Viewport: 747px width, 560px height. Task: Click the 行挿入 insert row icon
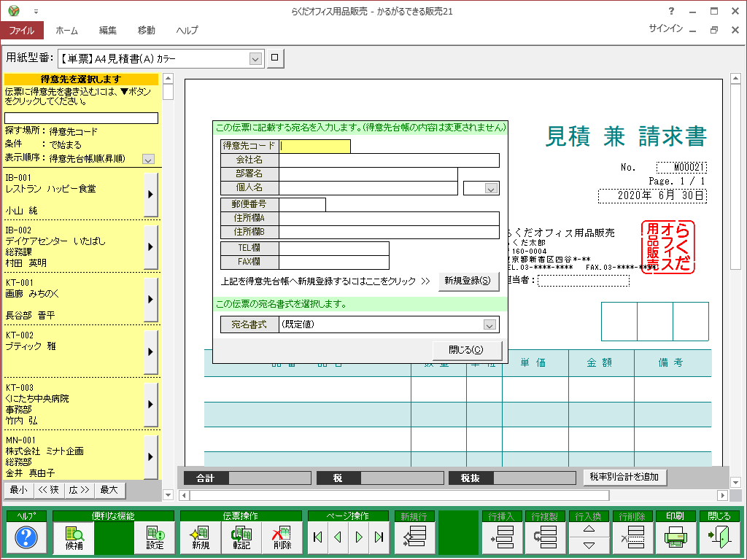(x=502, y=537)
